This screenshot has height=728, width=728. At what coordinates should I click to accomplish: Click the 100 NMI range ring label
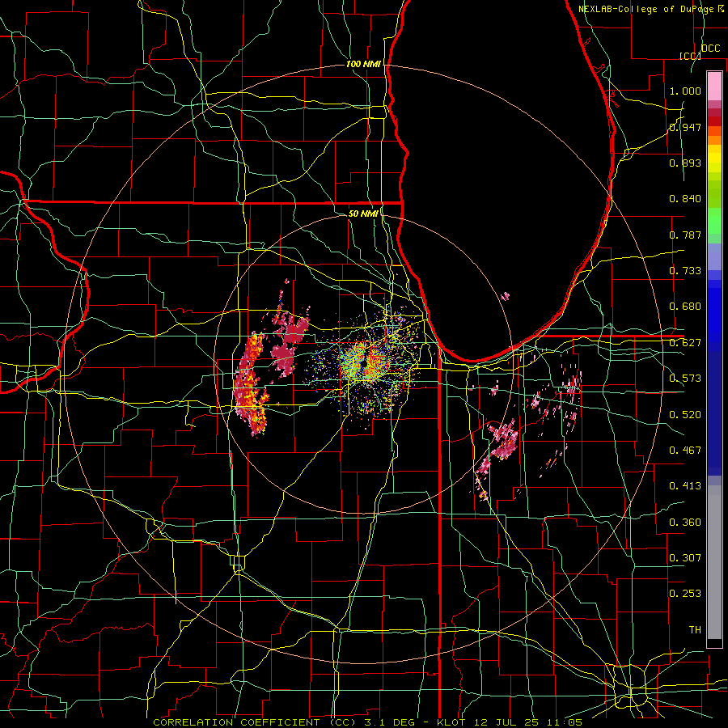[x=363, y=64]
